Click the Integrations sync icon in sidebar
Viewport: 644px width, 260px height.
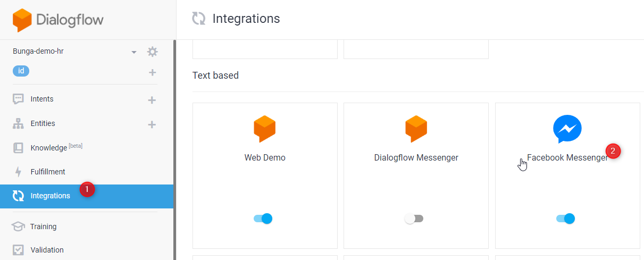(x=18, y=196)
